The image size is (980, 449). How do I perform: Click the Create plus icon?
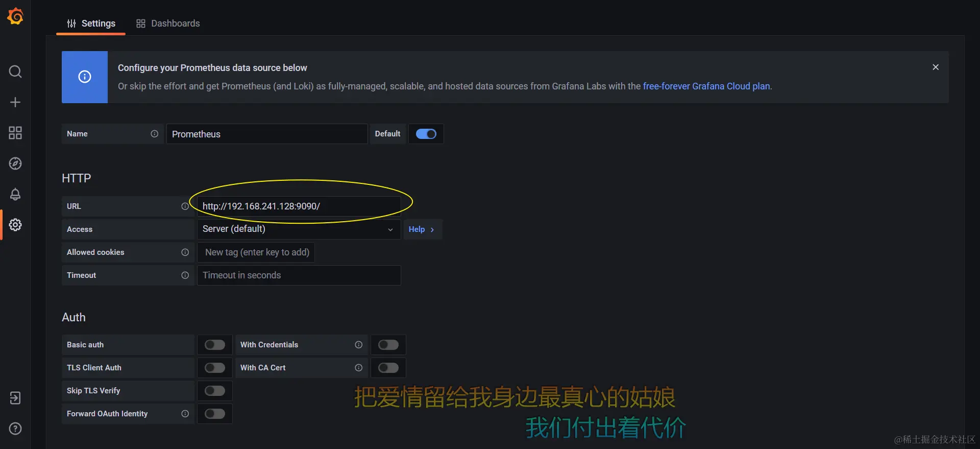coord(15,102)
